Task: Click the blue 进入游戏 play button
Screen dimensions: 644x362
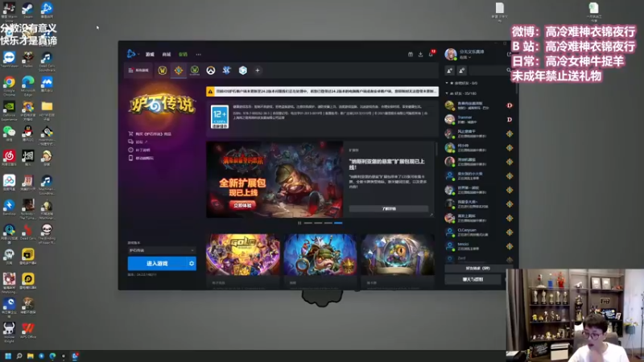Action: point(157,264)
